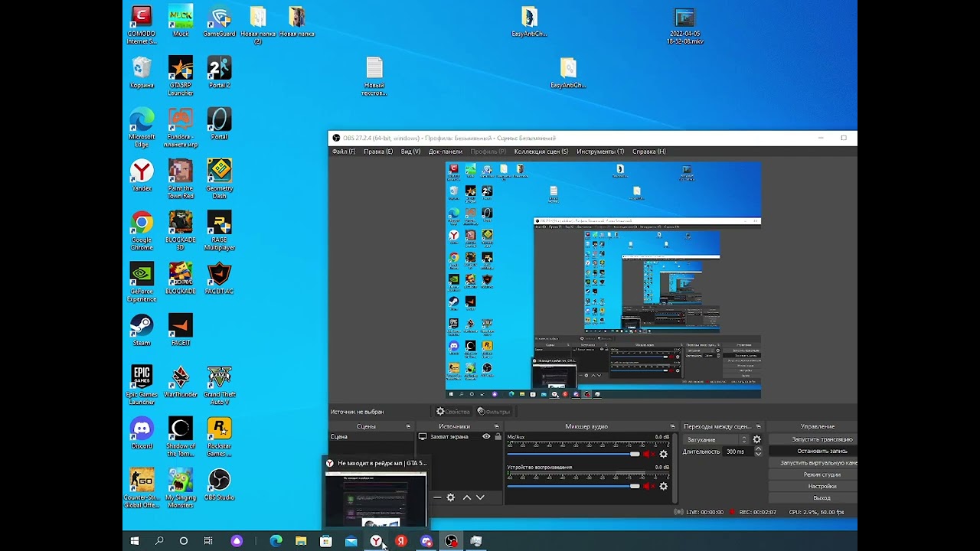Pop out the Источники dock panel
The height and width of the screenshot is (551, 980).
[496, 426]
